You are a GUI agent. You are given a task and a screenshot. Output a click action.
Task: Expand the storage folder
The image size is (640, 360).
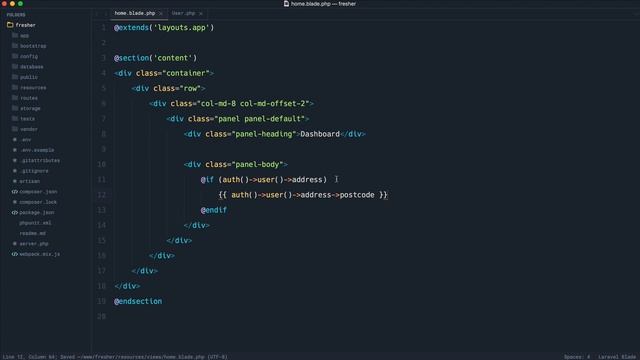(x=30, y=109)
